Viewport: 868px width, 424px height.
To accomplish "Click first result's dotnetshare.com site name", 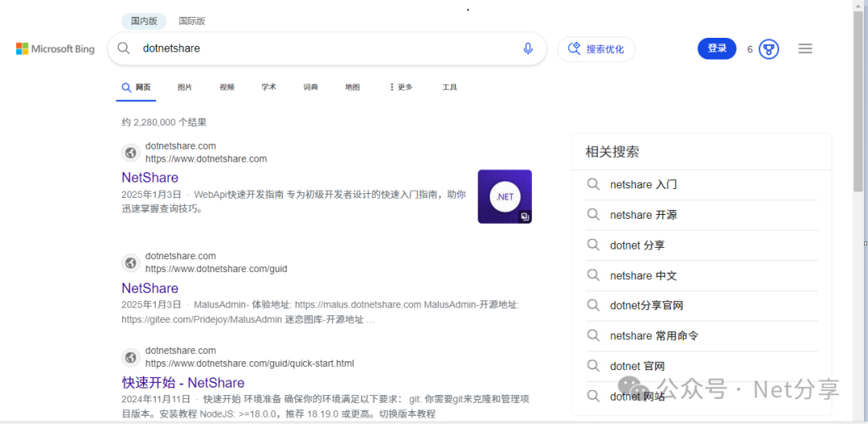I will (181, 146).
